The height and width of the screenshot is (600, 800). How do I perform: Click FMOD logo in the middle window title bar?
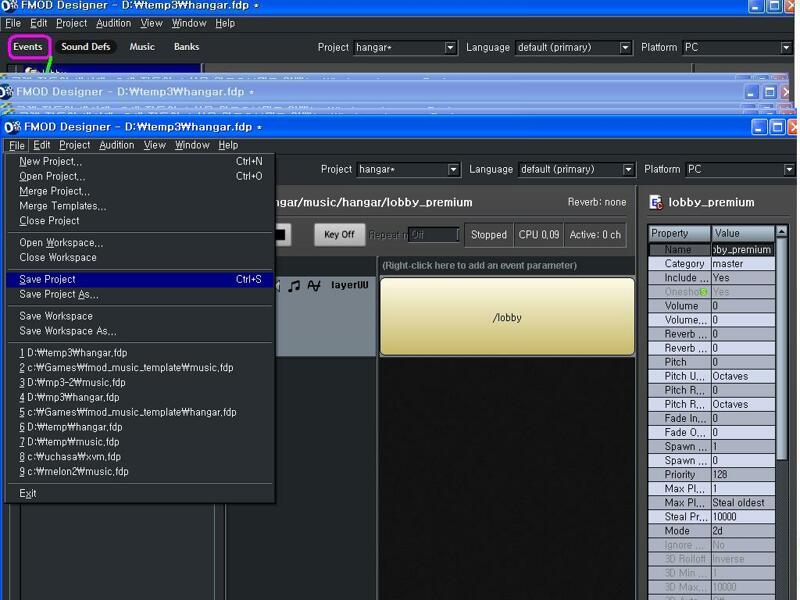click(6, 92)
